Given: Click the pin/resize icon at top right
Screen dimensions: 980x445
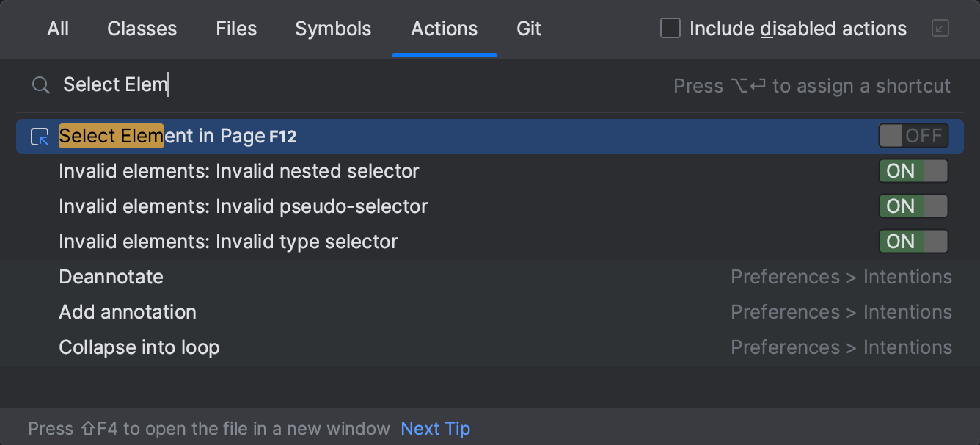Looking at the screenshot, I should point(940,29).
